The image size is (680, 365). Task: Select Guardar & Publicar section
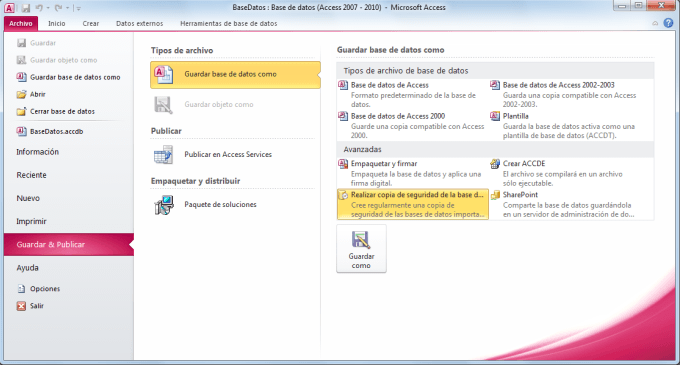click(x=69, y=244)
